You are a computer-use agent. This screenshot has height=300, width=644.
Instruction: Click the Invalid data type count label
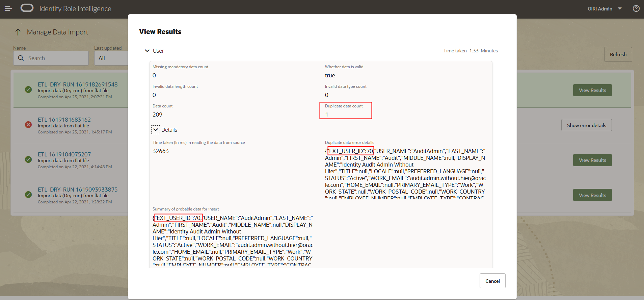point(346,86)
